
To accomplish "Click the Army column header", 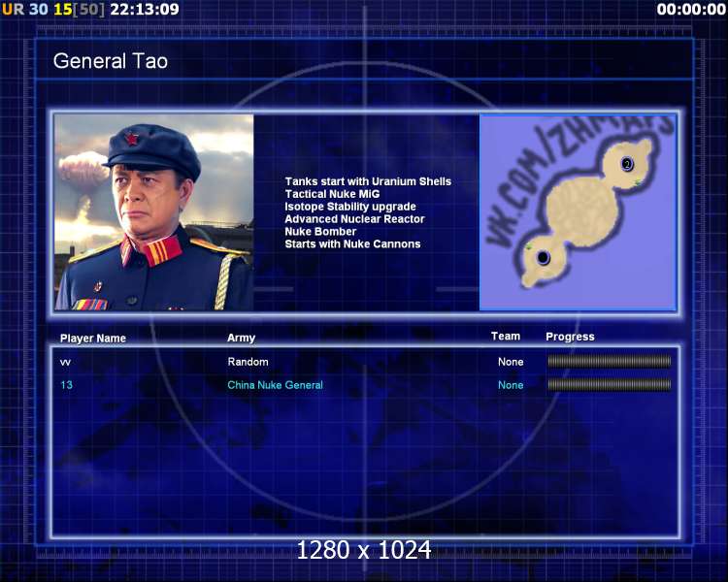I will point(241,338).
